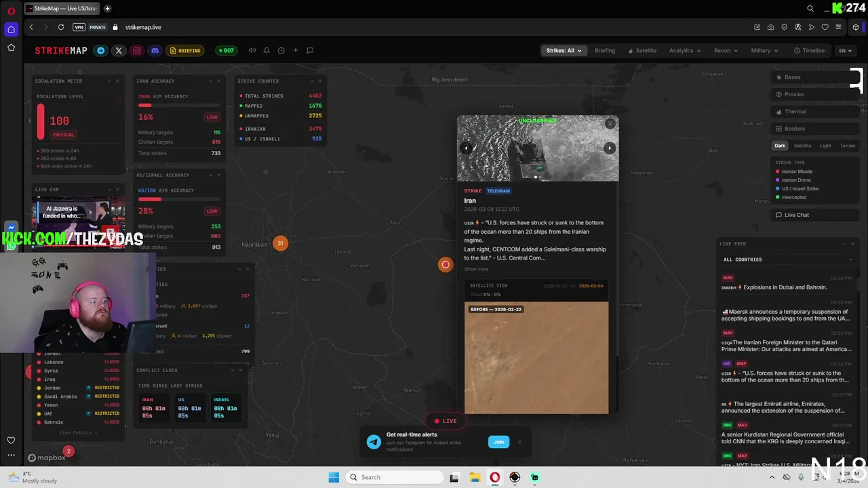Expand the Military menu
This screenshot has height=488, width=868.
tap(764, 50)
